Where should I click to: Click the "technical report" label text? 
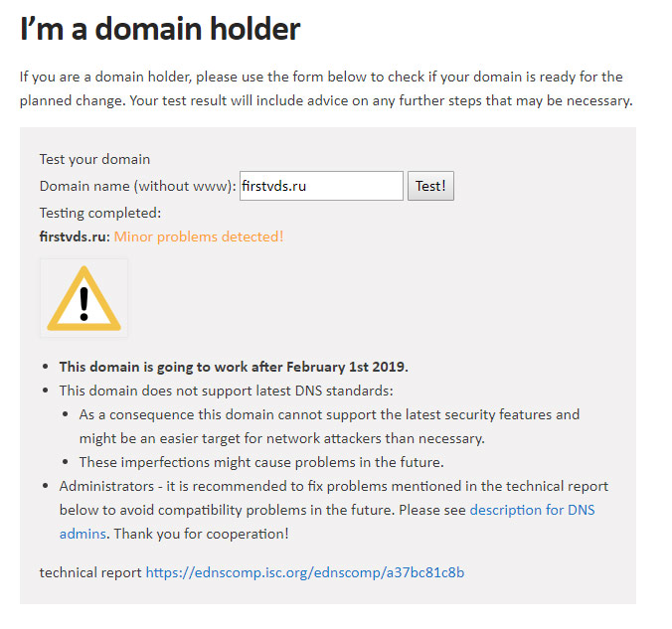pos(90,572)
